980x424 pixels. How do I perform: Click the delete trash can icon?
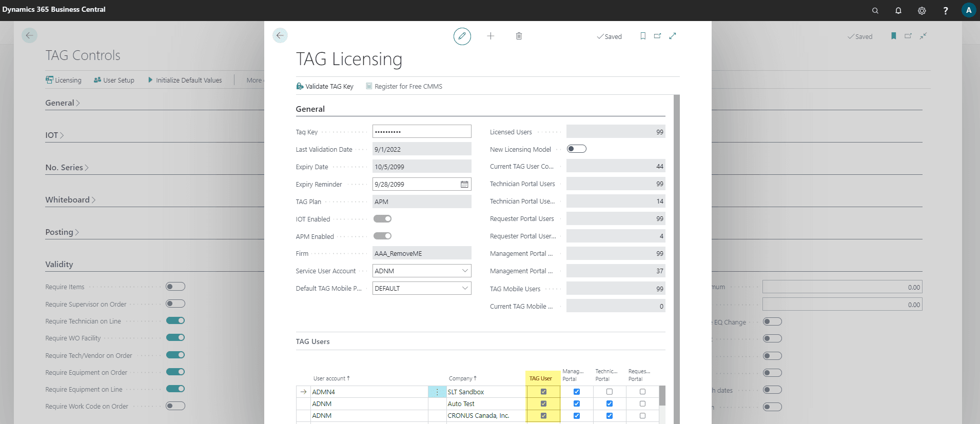(x=519, y=36)
